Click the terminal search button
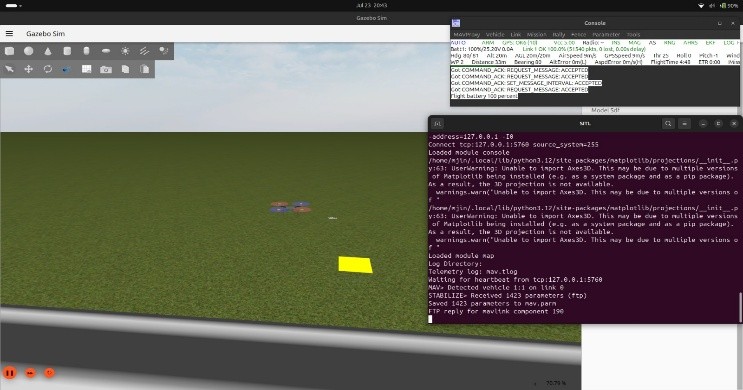 point(668,124)
